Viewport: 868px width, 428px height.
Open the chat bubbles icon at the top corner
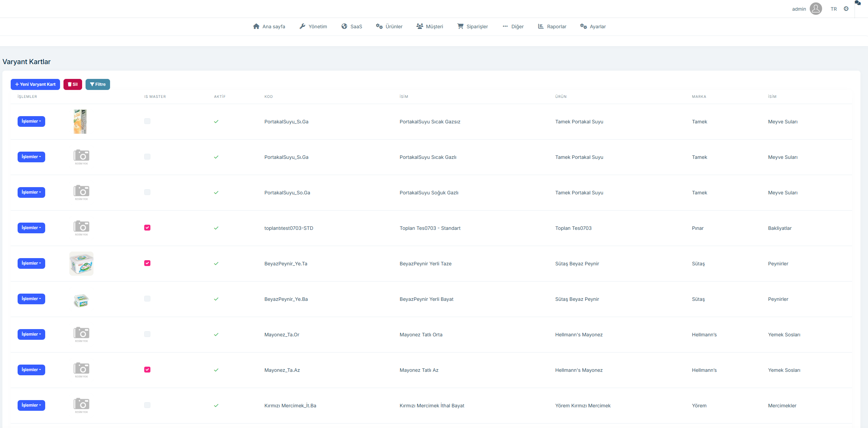858,3
